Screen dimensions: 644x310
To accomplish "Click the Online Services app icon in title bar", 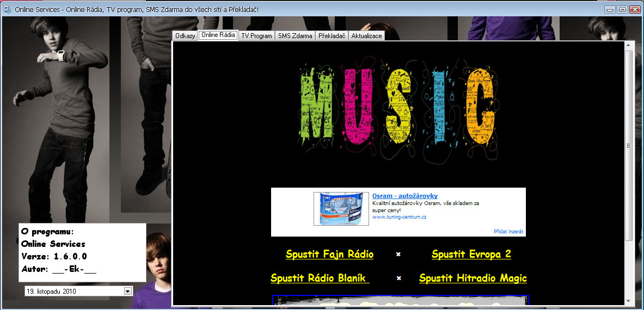I will 7,9.
